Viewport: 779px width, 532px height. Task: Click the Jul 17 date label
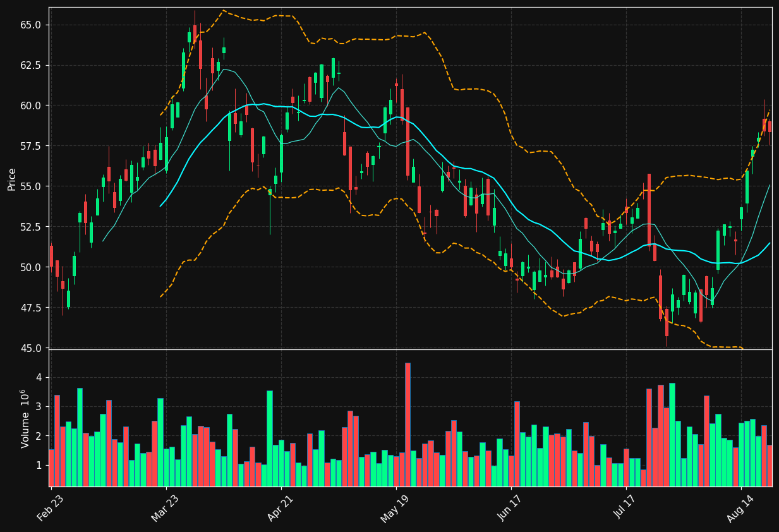[625, 508]
